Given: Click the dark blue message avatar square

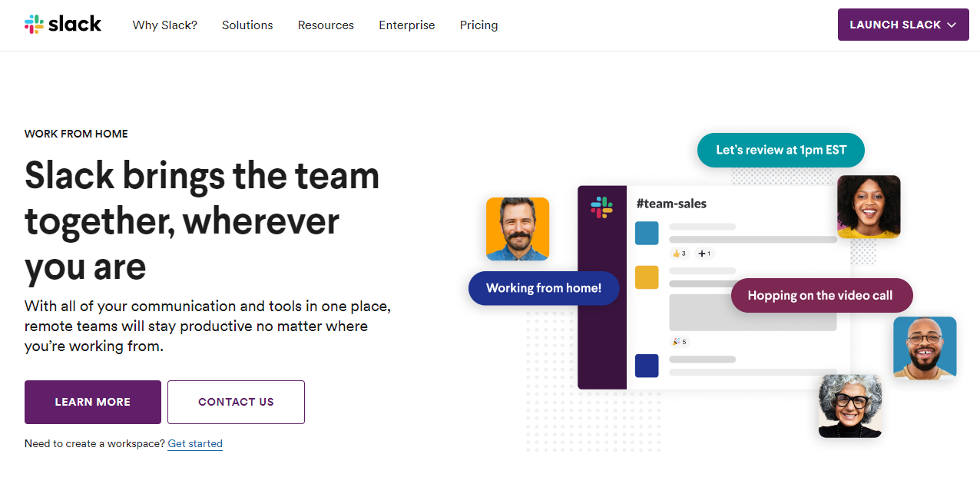Looking at the screenshot, I should pos(647,366).
